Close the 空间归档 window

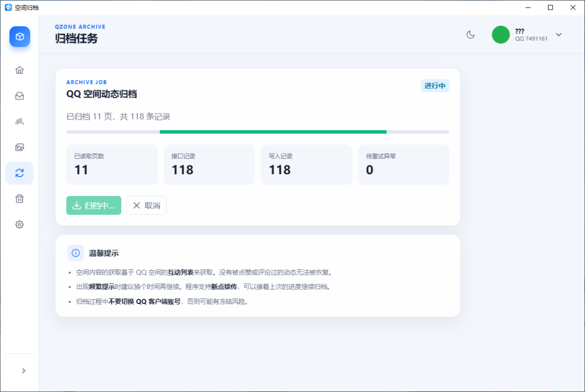point(573,7)
